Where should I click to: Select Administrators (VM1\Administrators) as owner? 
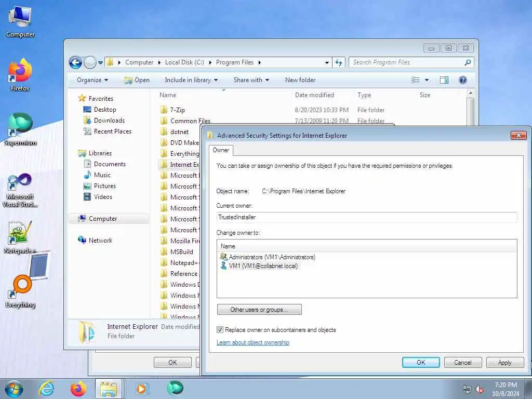pyautogui.click(x=272, y=257)
